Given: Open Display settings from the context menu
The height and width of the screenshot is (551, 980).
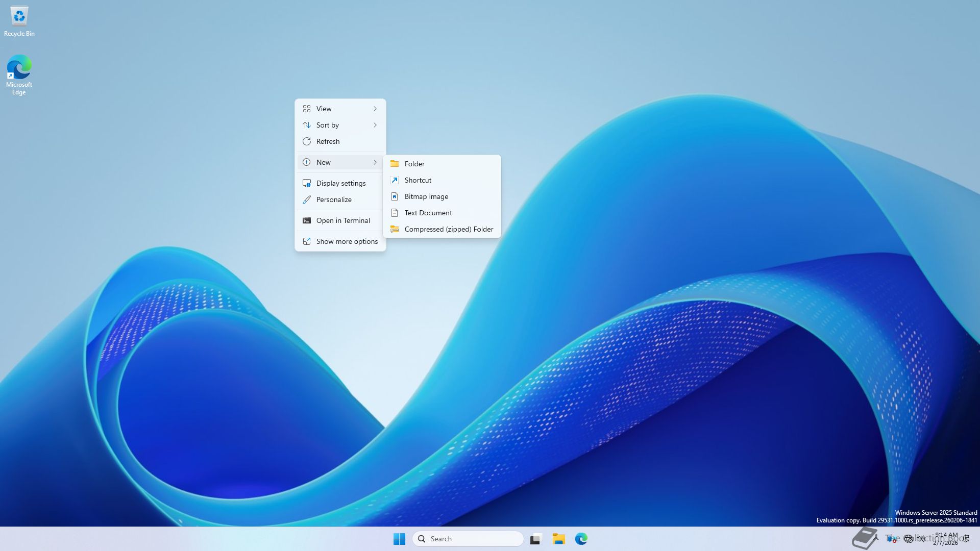Looking at the screenshot, I should [x=340, y=183].
